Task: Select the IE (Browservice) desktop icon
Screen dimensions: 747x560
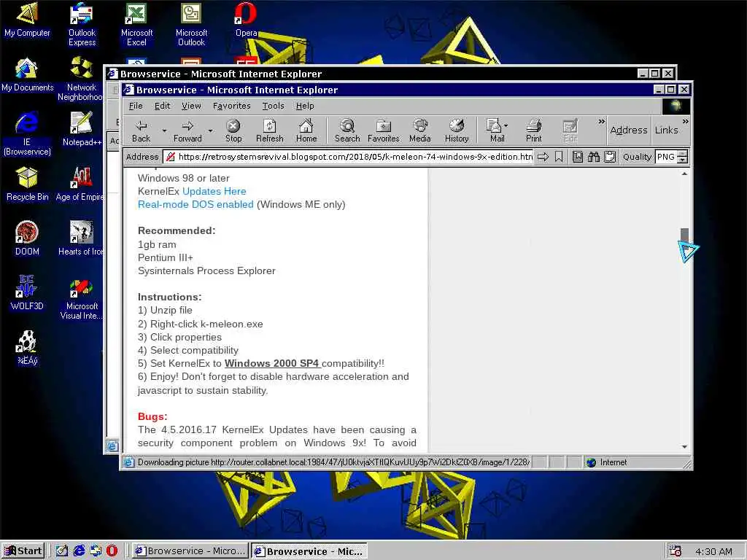Action: (27, 133)
